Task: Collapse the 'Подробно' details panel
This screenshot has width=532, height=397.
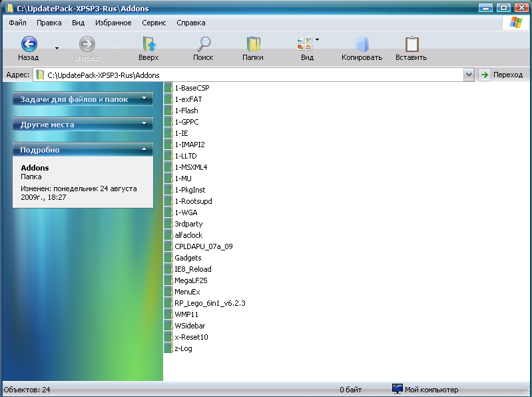Action: pyautogui.click(x=144, y=150)
